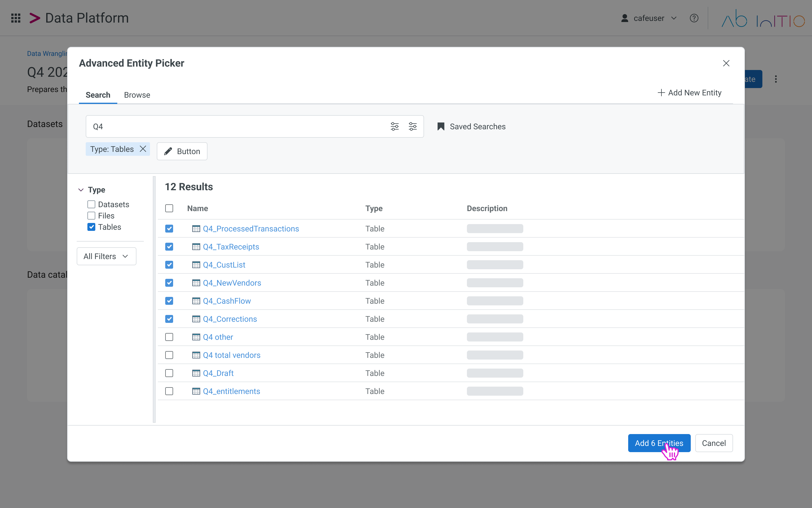Click the second filter sliders icon in search box

pyautogui.click(x=413, y=126)
